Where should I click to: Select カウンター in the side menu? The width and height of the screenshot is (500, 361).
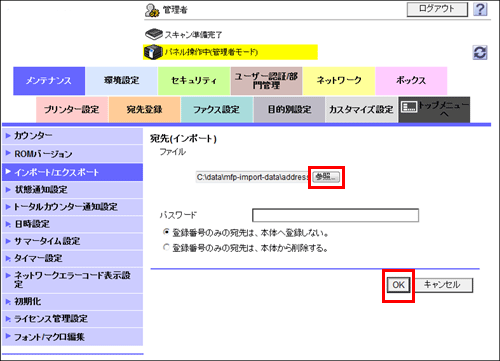pos(72,136)
